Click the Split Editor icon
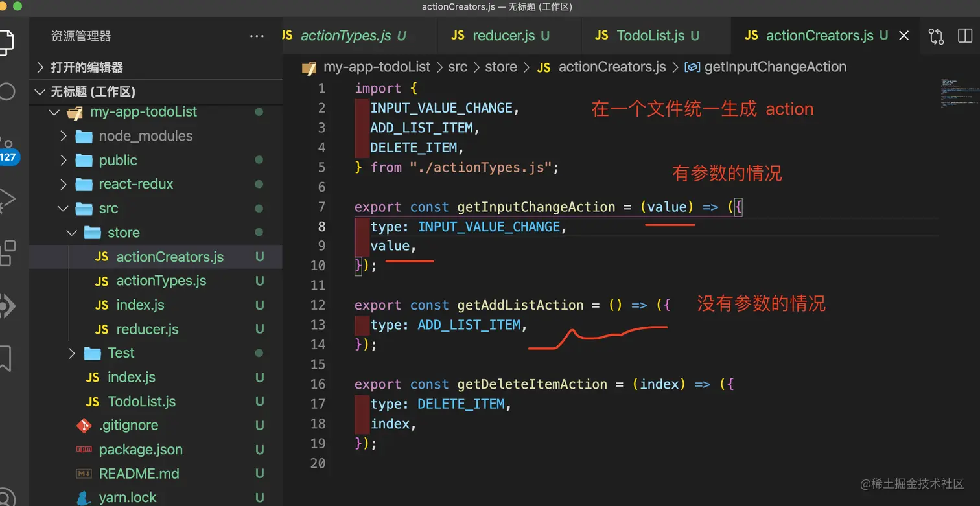Viewport: 980px width, 506px height. click(x=964, y=36)
